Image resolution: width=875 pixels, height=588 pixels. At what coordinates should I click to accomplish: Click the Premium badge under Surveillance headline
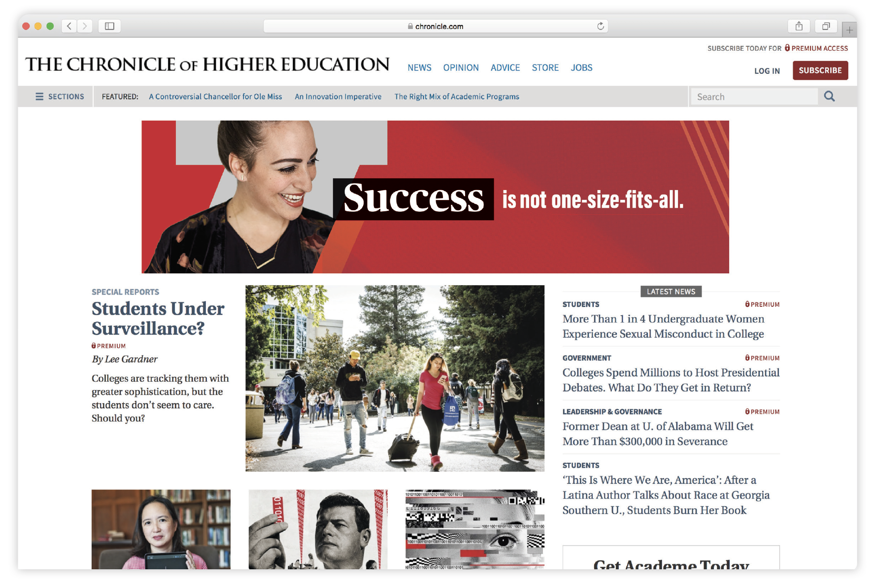point(108,346)
